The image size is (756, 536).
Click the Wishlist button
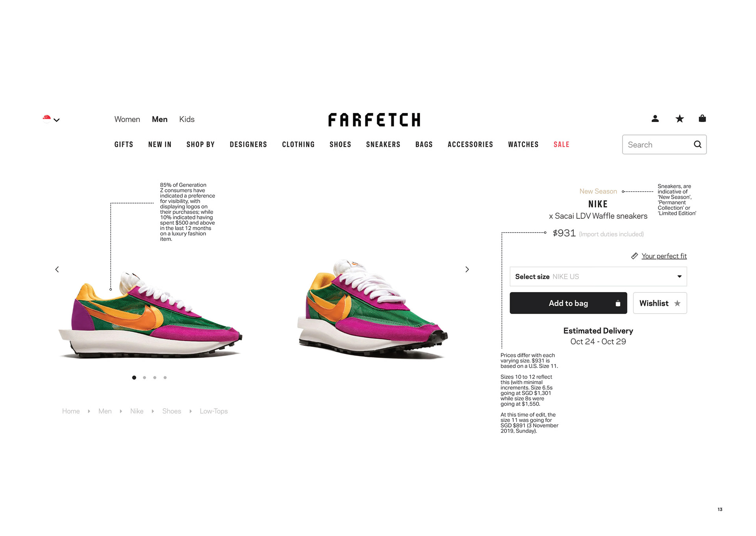tap(660, 303)
